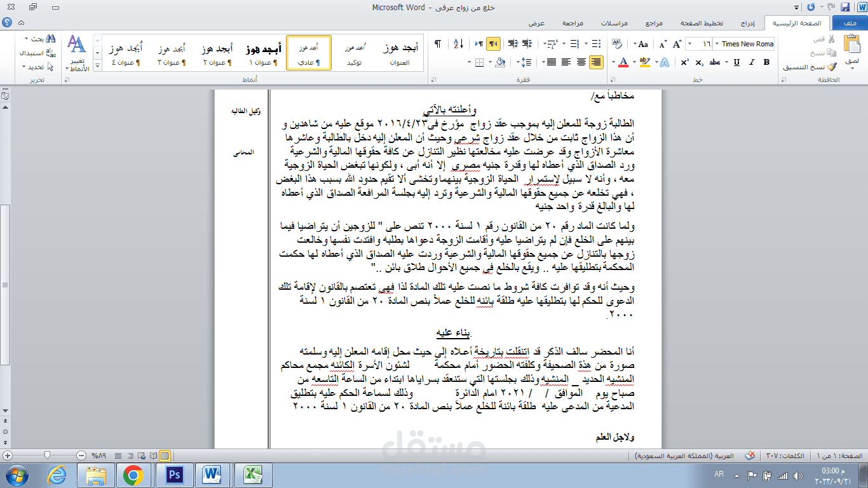
Task: Select the Center alignment icon
Action: [581, 62]
